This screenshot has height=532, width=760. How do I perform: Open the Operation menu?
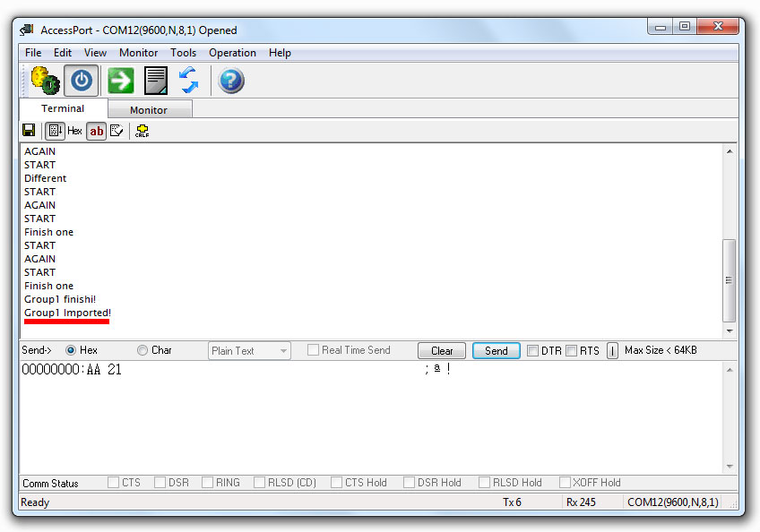pos(232,53)
